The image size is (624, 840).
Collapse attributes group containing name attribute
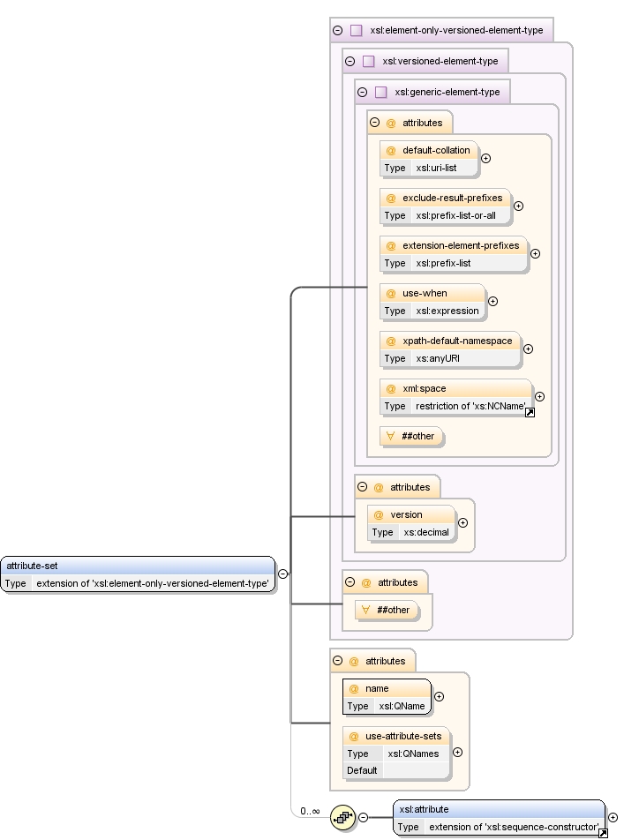tap(337, 661)
